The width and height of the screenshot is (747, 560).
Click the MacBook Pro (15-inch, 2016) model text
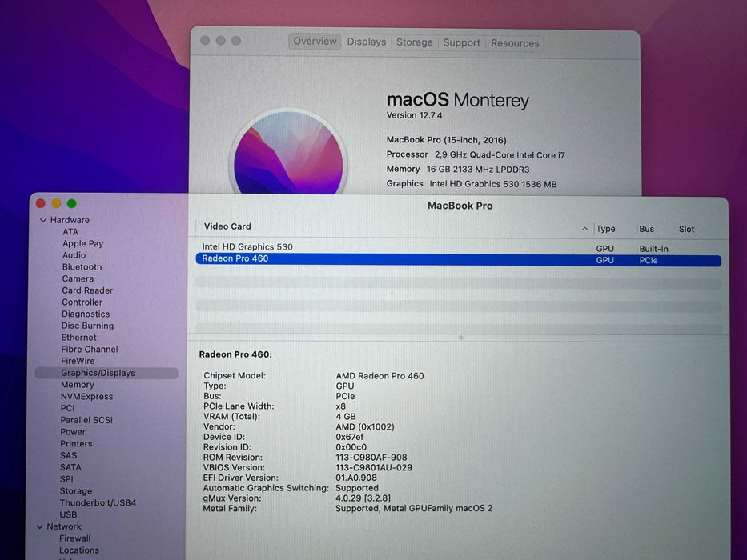click(447, 140)
